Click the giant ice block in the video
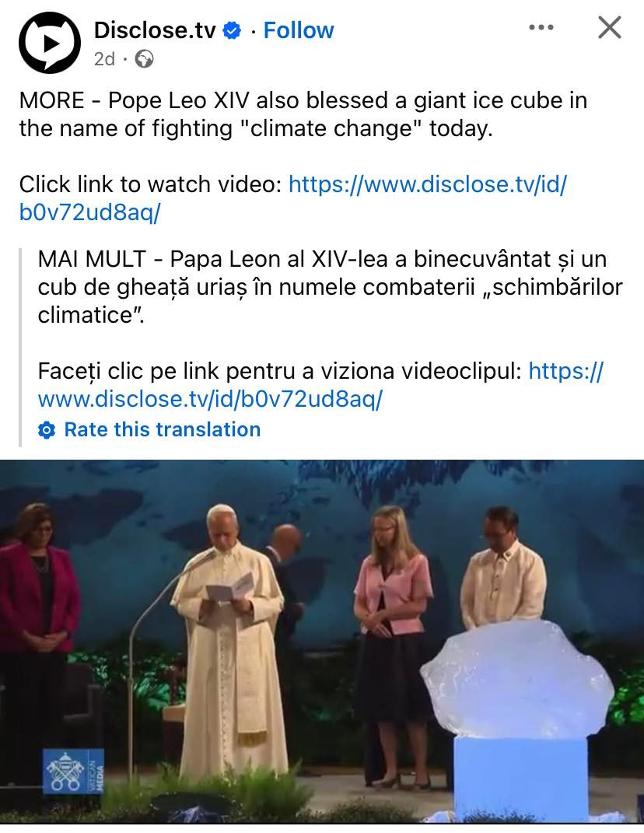This screenshot has height=833, width=644. (x=517, y=680)
